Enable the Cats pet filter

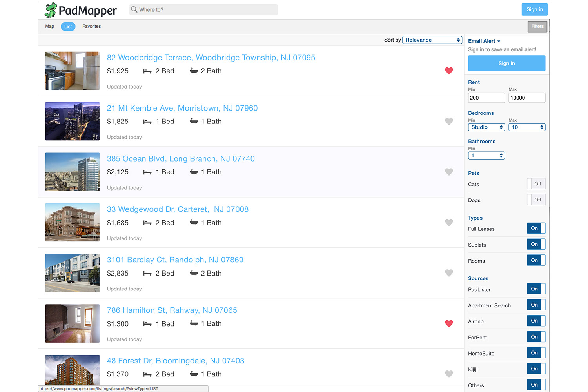pyautogui.click(x=536, y=183)
